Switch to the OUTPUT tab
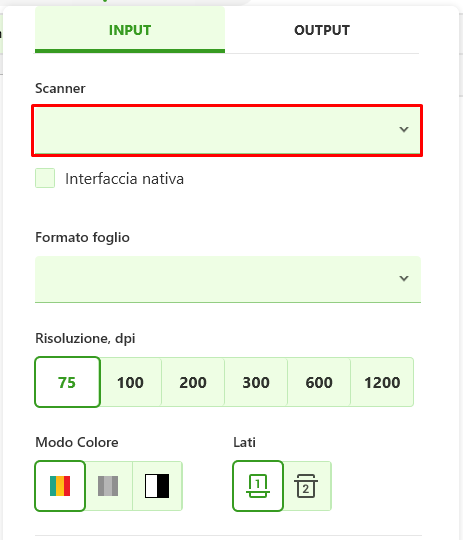 tap(322, 30)
